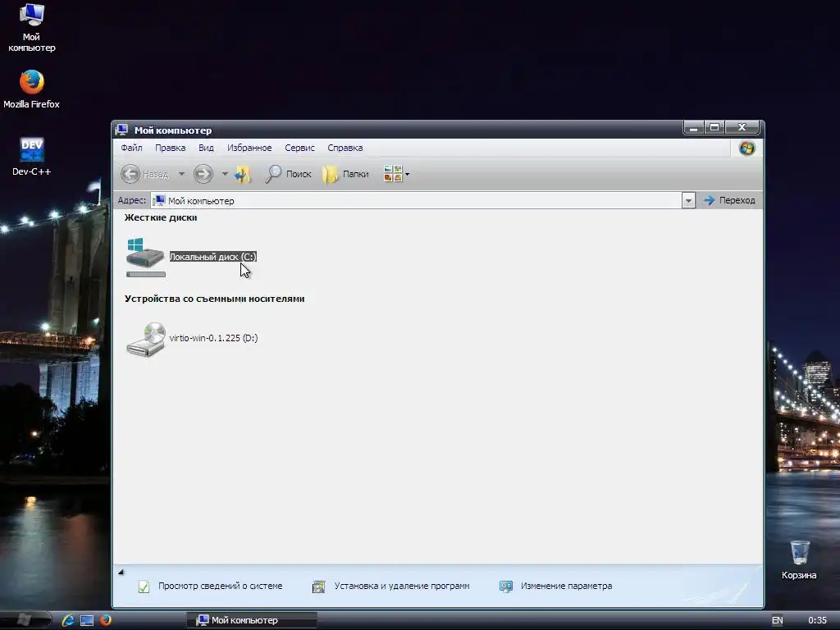Open Поиск search in toolbar
840x630 pixels.
click(x=288, y=174)
